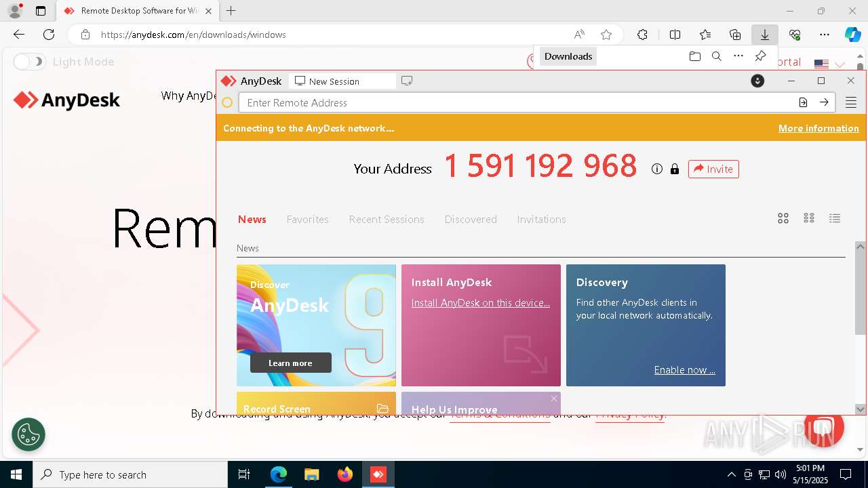Click the Record Screen folder icon
868x488 pixels.
[x=382, y=408]
